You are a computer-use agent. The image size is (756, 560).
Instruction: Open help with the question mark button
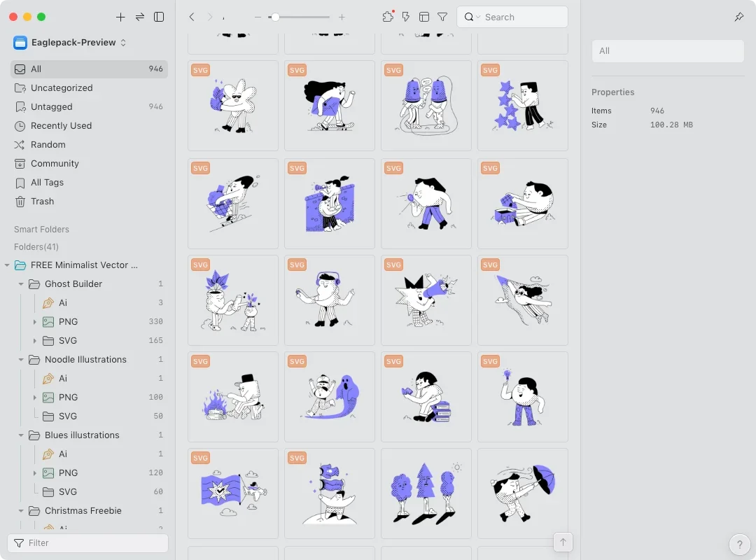tap(739, 545)
